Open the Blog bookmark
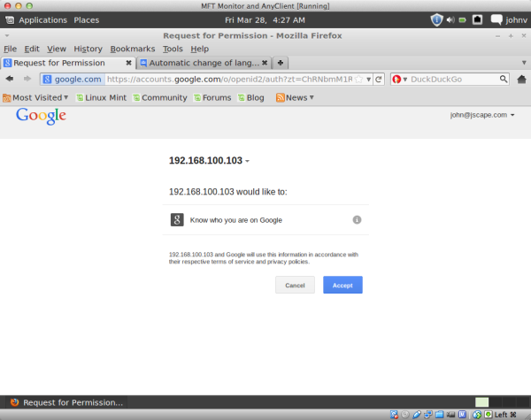Viewport: 531px width, 420px height. pos(251,98)
